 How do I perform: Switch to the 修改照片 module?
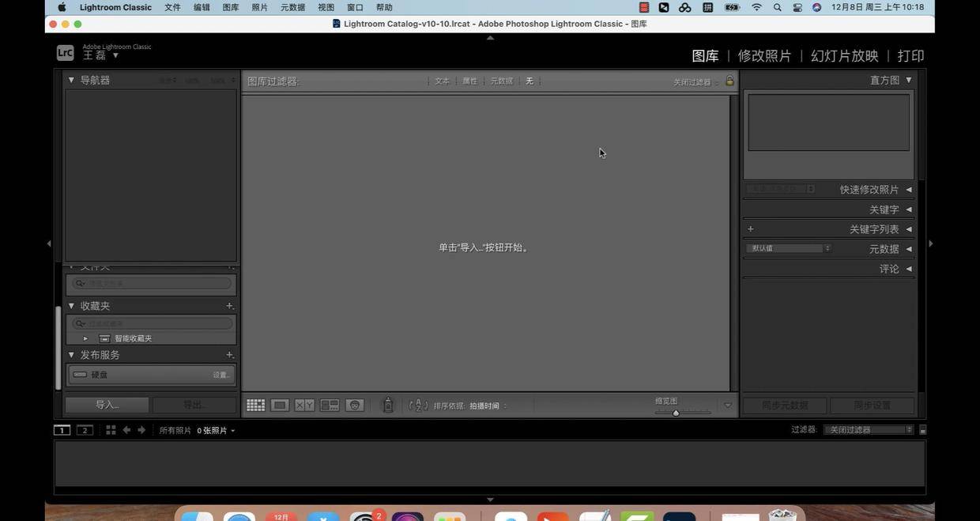764,56
